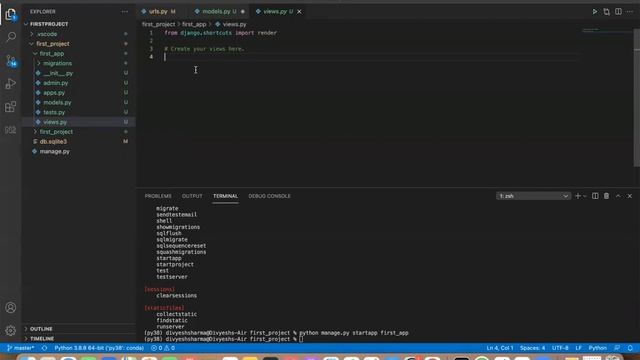Kill the terminal with the trash icon

click(607, 196)
